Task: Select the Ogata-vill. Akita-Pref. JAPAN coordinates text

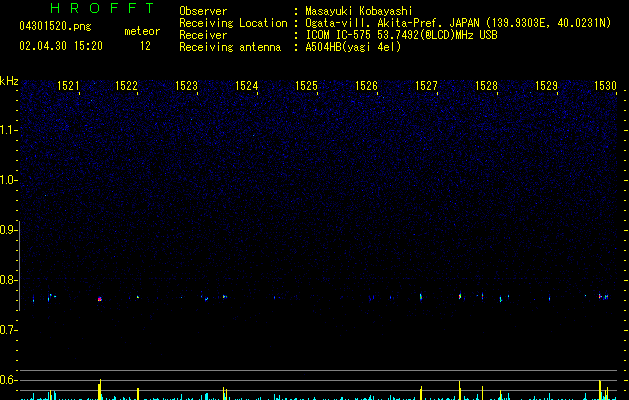Action: tap(458, 23)
